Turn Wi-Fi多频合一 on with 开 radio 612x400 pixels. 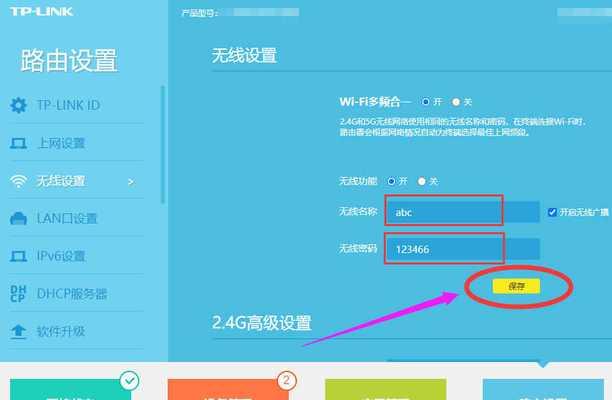[425, 102]
